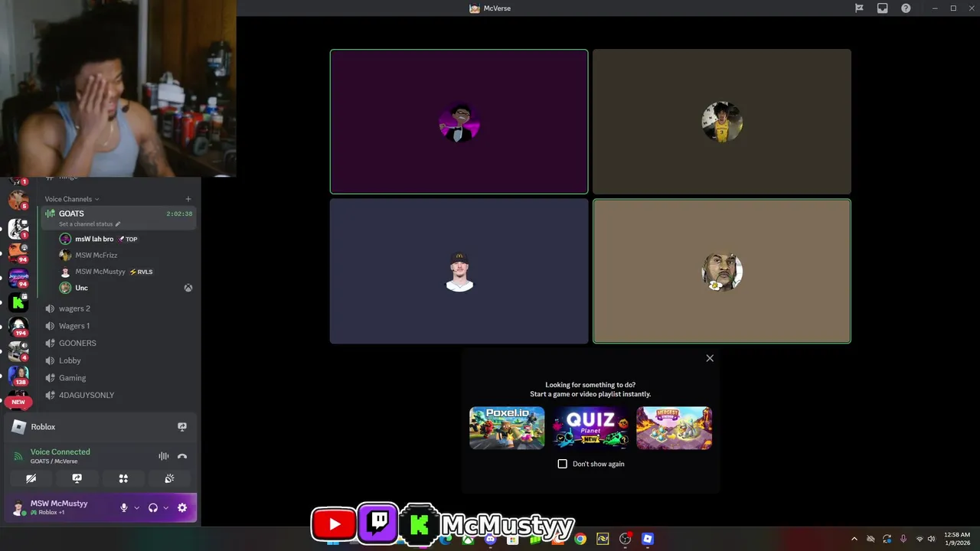Open User Settings gear
The image size is (980, 551).
coord(182,507)
